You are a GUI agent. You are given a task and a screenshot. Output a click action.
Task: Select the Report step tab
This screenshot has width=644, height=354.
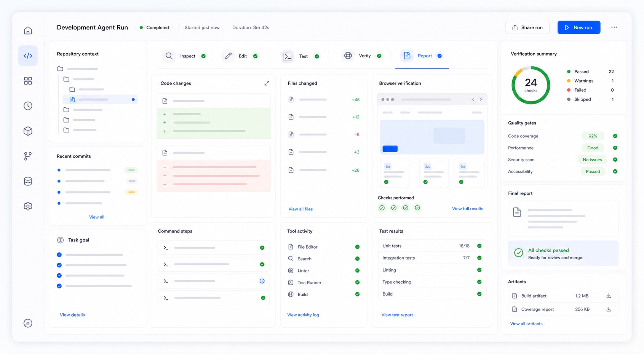pyautogui.click(x=422, y=56)
